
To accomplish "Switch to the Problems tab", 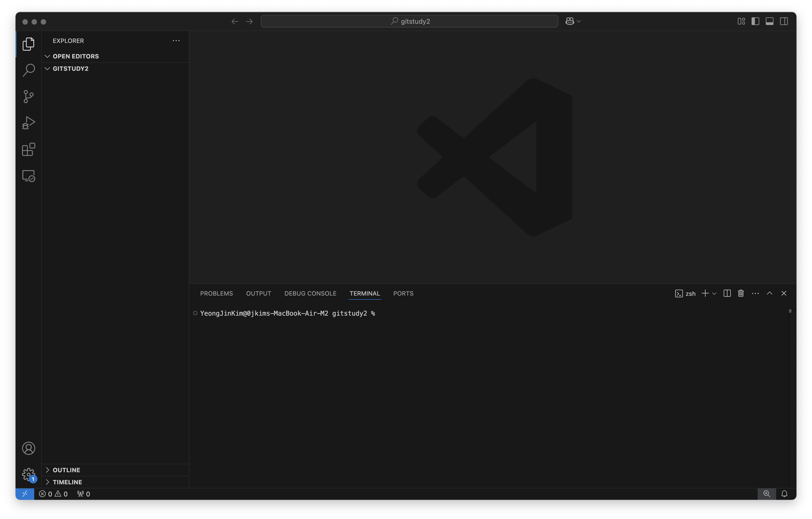I will click(216, 293).
